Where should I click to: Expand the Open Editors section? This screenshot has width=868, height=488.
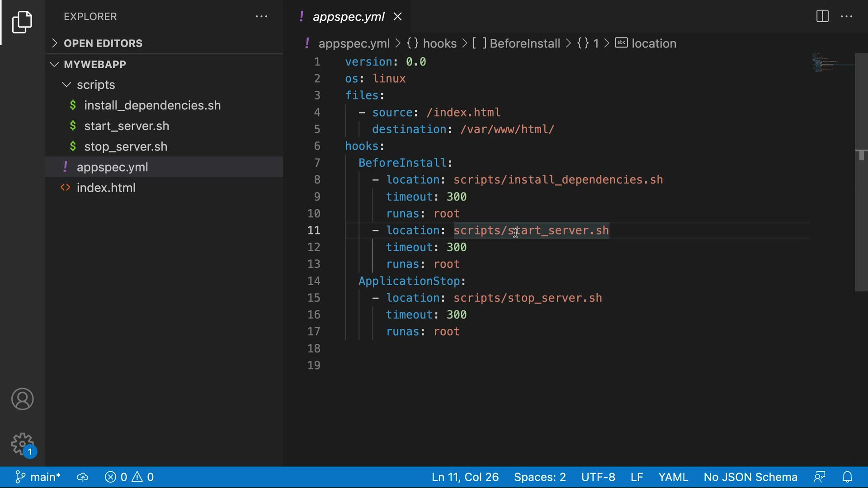point(103,43)
